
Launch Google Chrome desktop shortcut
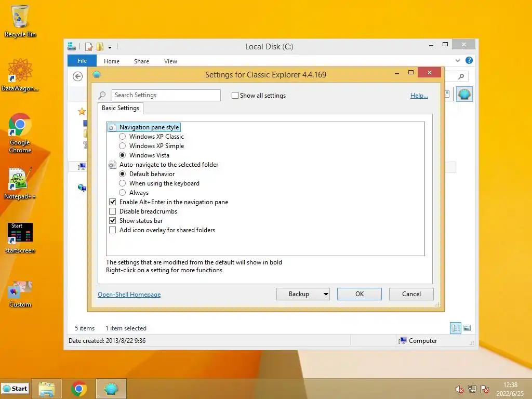(x=20, y=133)
